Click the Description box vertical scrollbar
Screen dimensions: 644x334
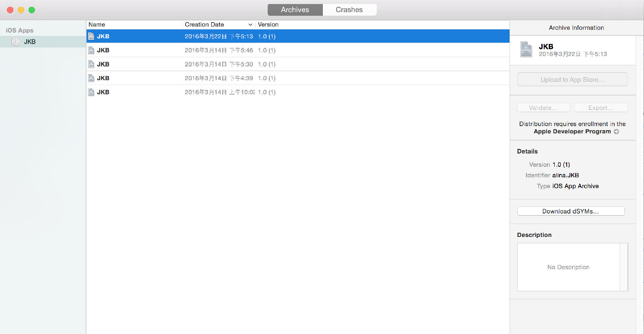(623, 267)
